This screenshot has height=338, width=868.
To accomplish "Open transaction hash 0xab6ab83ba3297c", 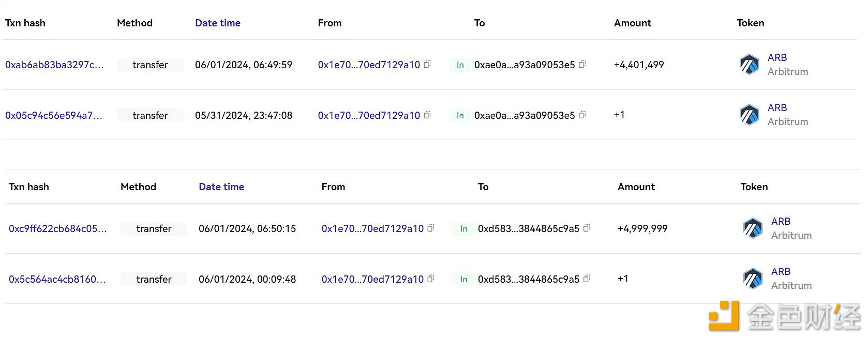I will click(54, 65).
